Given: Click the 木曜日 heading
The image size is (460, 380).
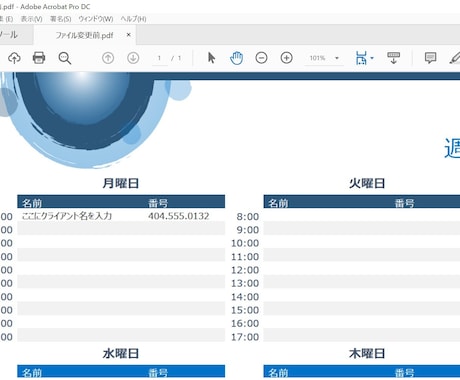Looking at the screenshot, I should coord(367,353).
